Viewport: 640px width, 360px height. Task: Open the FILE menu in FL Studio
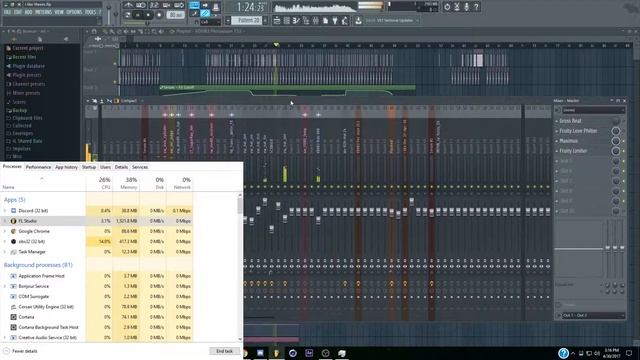(x=7, y=12)
